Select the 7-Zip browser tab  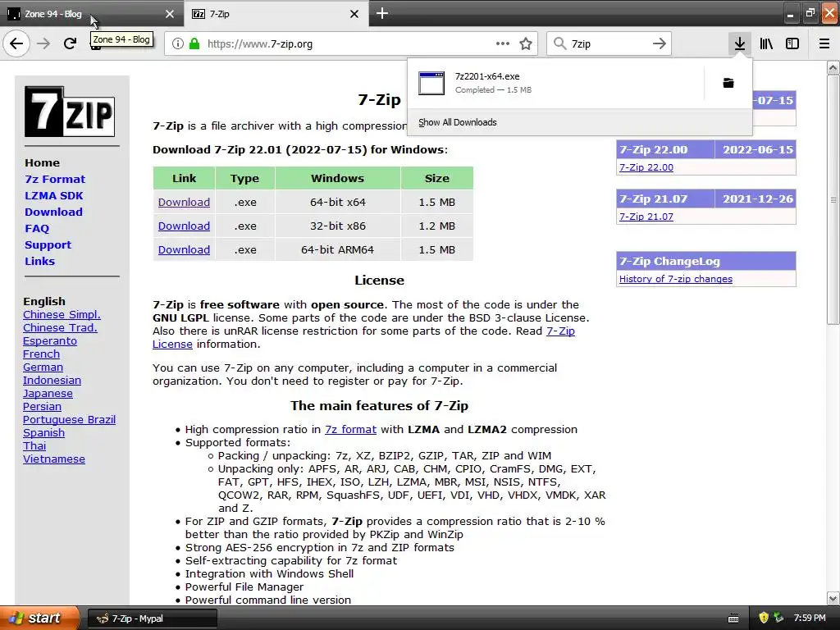[x=276, y=14]
